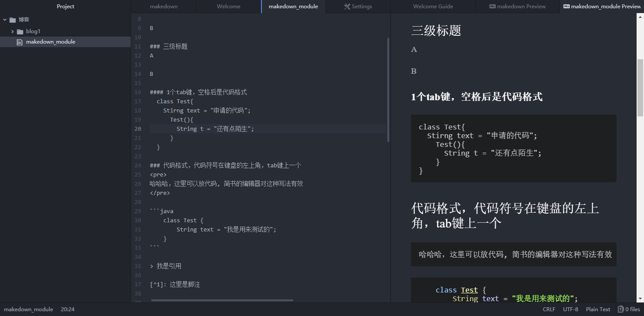Change CRLF line ending in status bar
644x316 pixels.
pos(549,309)
